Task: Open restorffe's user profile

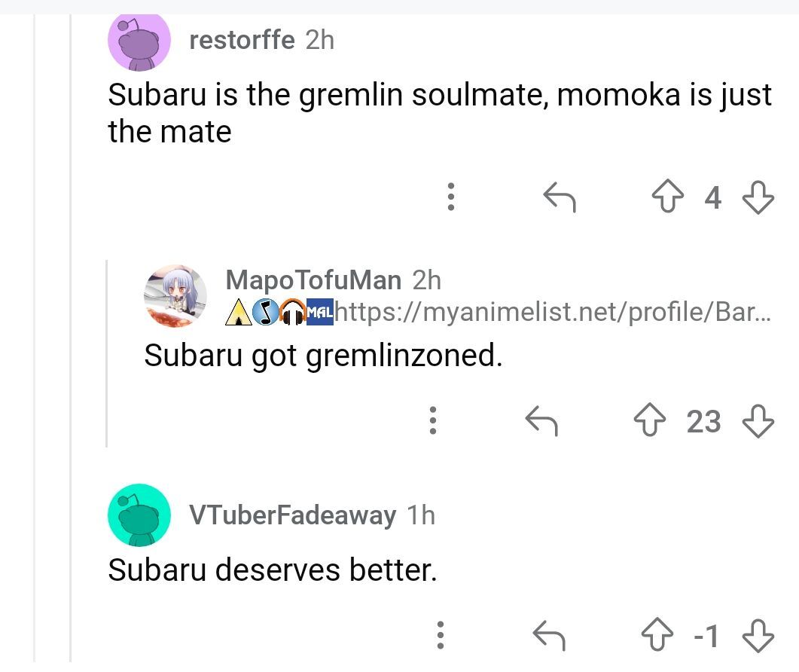Action: click(x=242, y=39)
